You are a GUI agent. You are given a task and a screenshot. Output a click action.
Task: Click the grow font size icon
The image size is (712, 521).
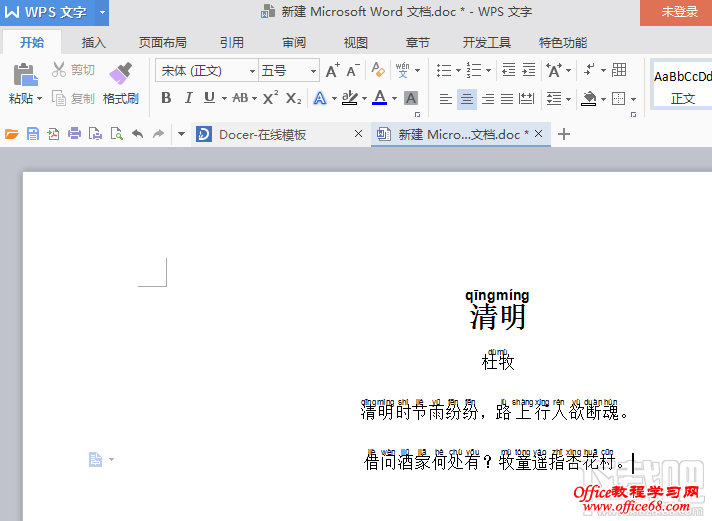(x=332, y=70)
